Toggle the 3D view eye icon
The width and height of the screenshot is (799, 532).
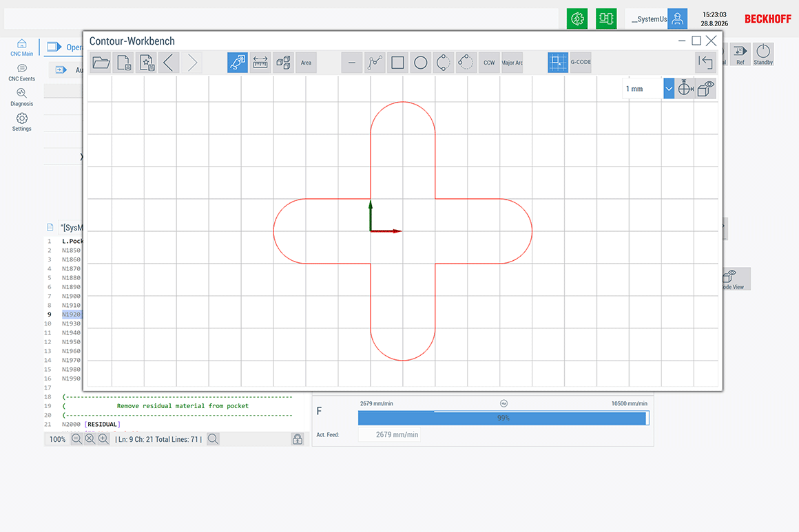(706, 89)
